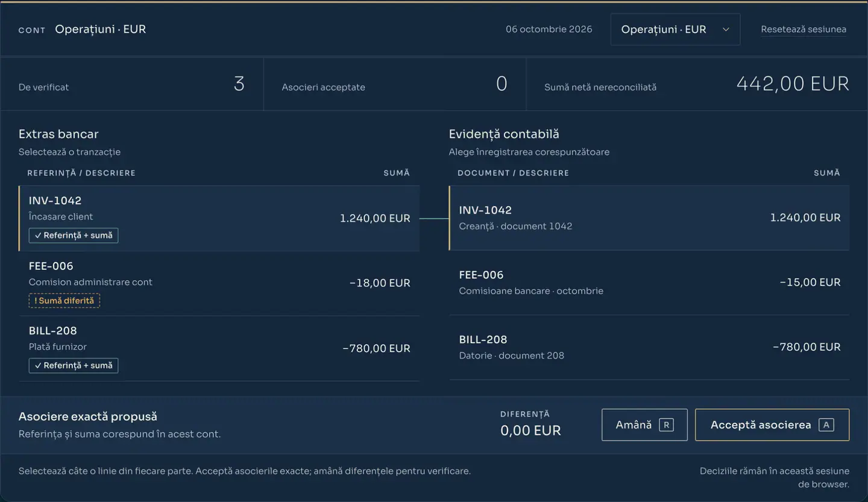The image size is (868, 502).
Task: Click the Asocieri acceptate label
Action: (x=324, y=87)
